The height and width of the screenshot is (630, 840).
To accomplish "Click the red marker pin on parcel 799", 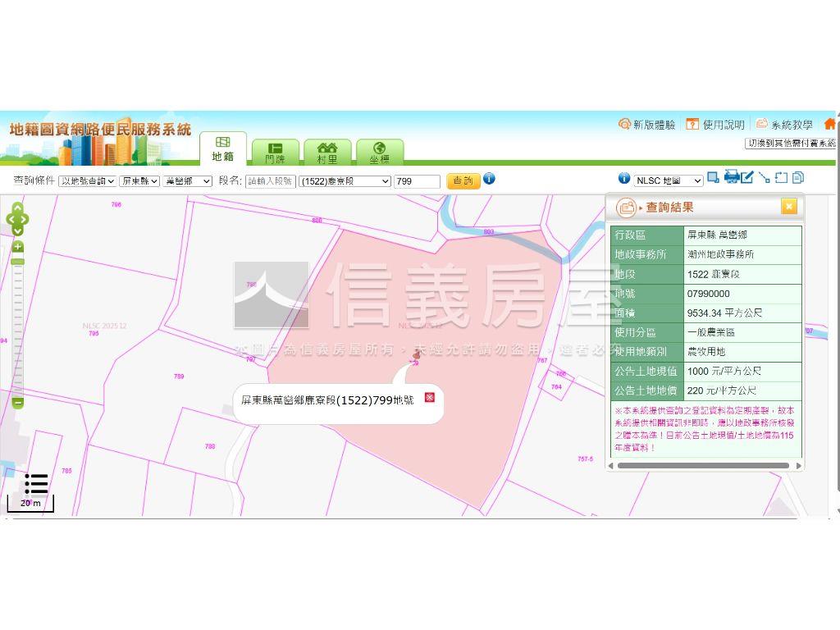I will coord(416,355).
